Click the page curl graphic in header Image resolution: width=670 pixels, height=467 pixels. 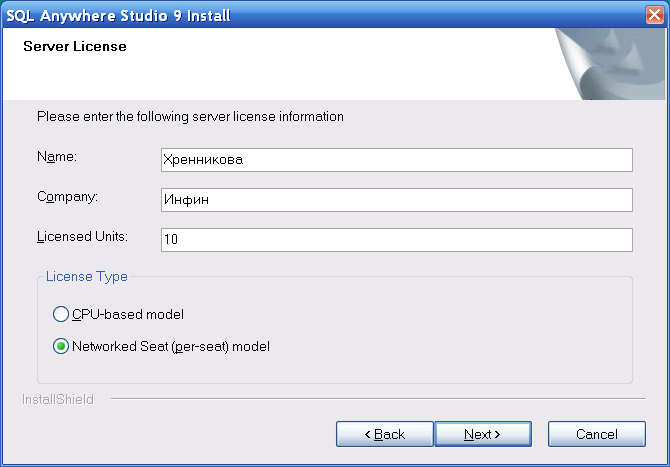[x=610, y=63]
